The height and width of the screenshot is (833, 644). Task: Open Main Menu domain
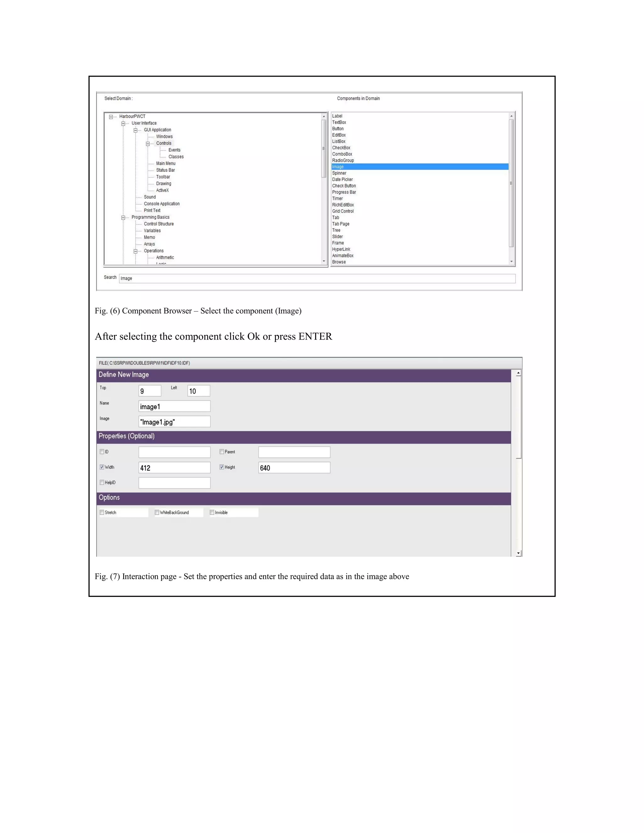click(x=166, y=163)
